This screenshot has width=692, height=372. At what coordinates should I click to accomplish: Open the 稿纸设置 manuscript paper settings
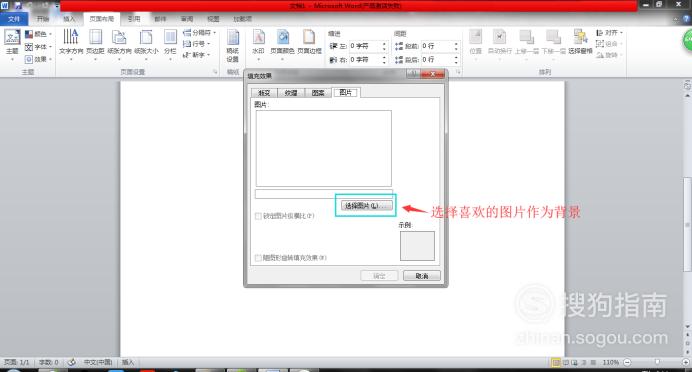[233, 46]
